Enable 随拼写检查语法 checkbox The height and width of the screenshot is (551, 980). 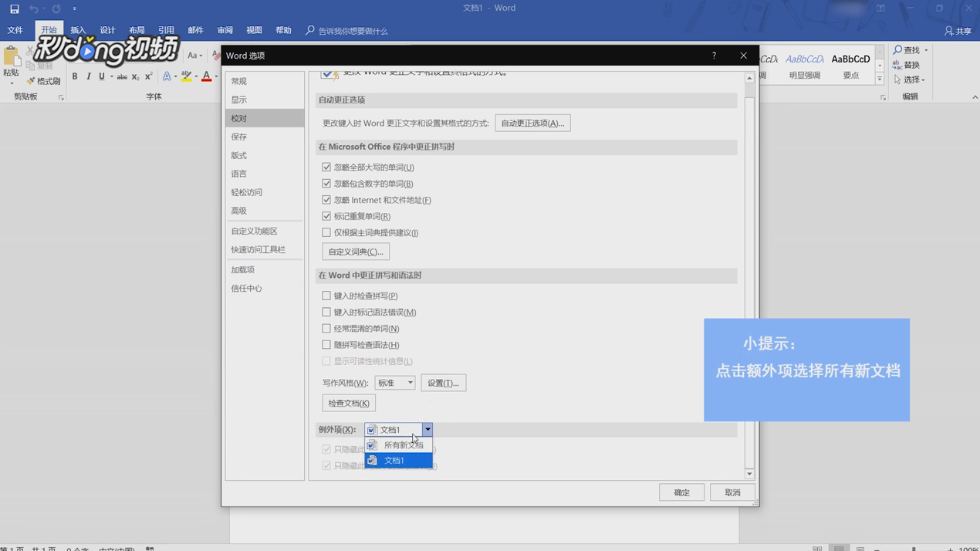coord(326,345)
